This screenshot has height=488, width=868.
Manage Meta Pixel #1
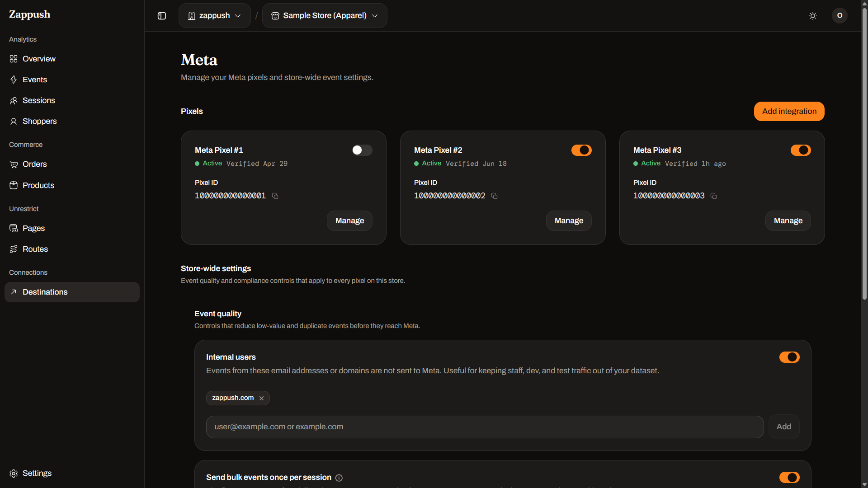coord(349,221)
